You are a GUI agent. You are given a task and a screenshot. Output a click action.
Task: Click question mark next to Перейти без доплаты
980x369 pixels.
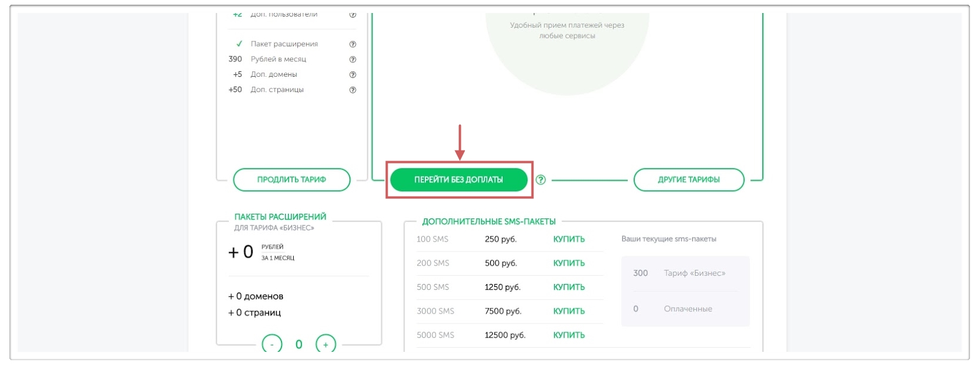pyautogui.click(x=540, y=180)
